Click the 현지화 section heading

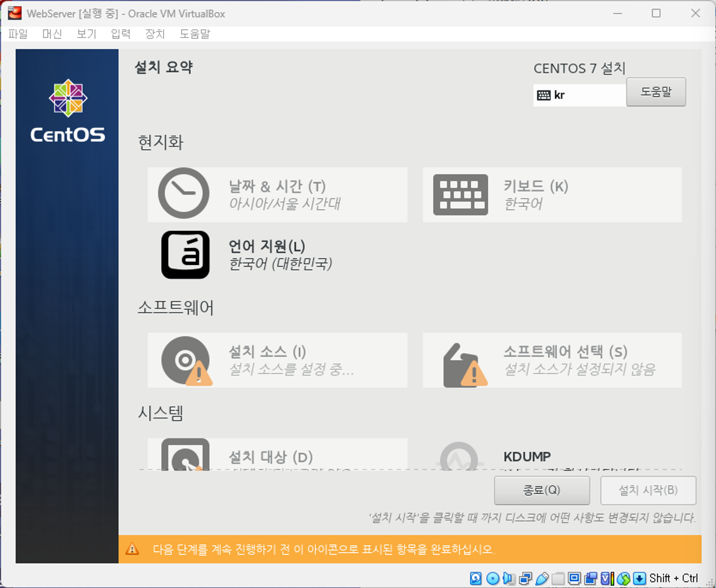pyautogui.click(x=161, y=142)
